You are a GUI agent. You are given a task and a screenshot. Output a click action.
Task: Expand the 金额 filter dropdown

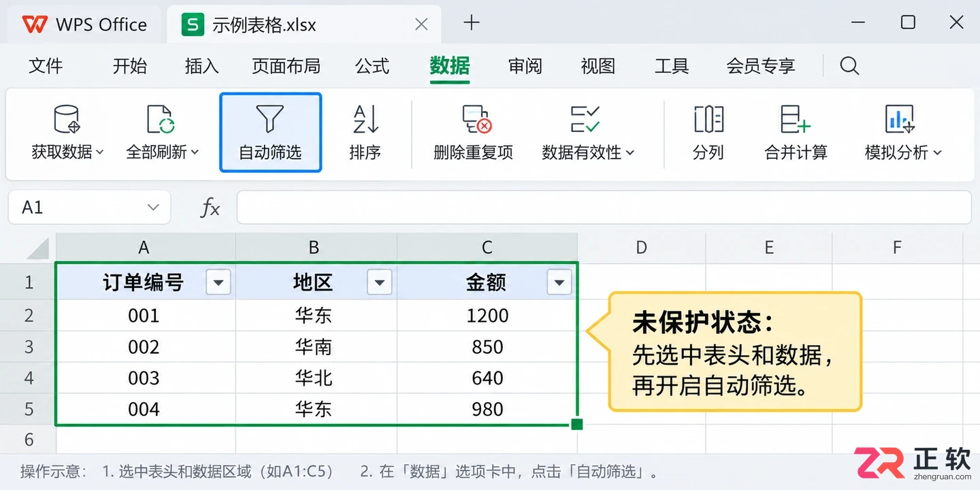pyautogui.click(x=559, y=282)
